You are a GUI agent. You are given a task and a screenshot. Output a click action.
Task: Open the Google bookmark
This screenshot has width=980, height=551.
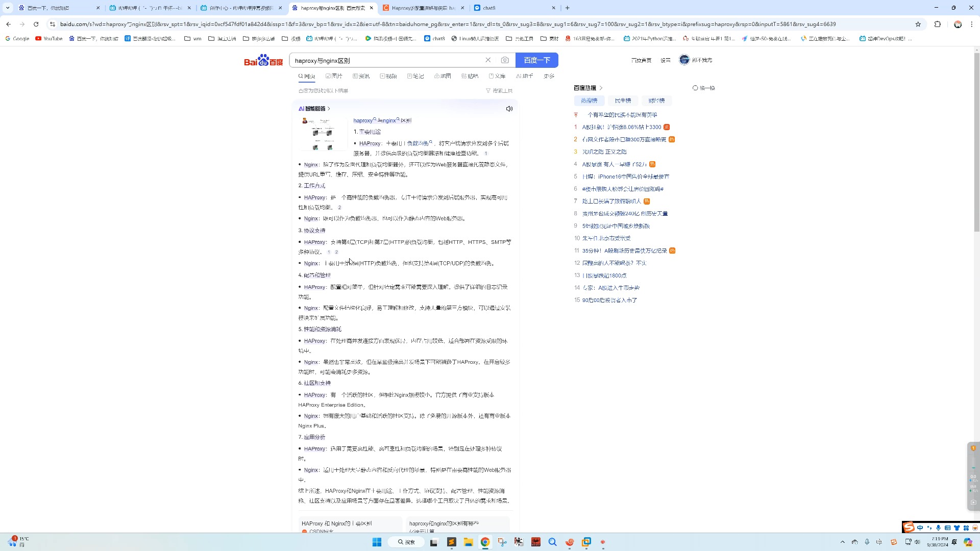17,38
